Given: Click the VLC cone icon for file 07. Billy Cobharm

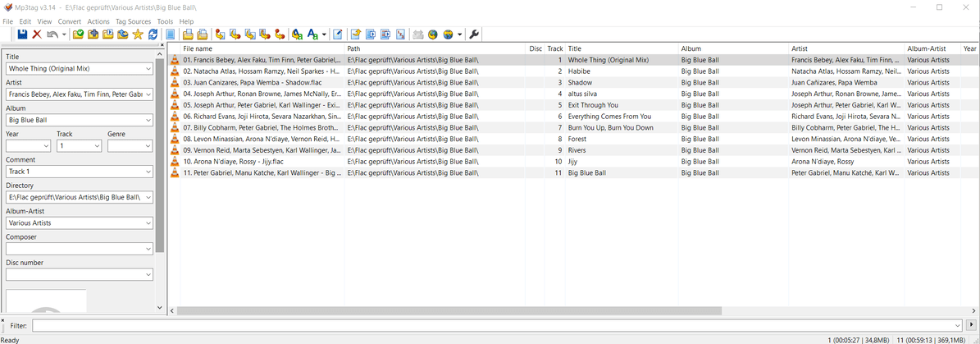Looking at the screenshot, I should pos(175,127).
